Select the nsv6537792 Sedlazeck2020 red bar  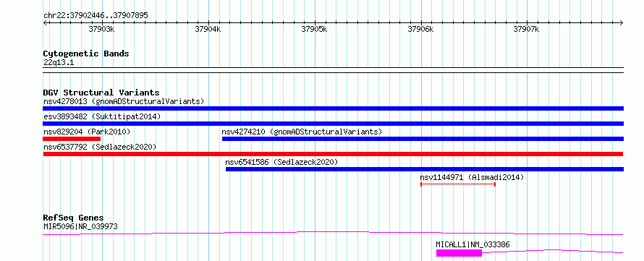(333, 154)
